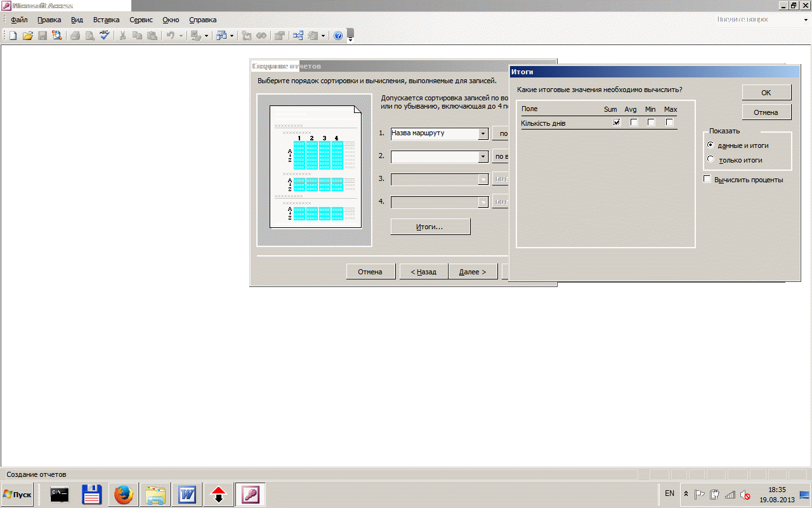Open Firefox from the taskbar
Viewport: 812px width, 508px height.
pyautogui.click(x=123, y=494)
